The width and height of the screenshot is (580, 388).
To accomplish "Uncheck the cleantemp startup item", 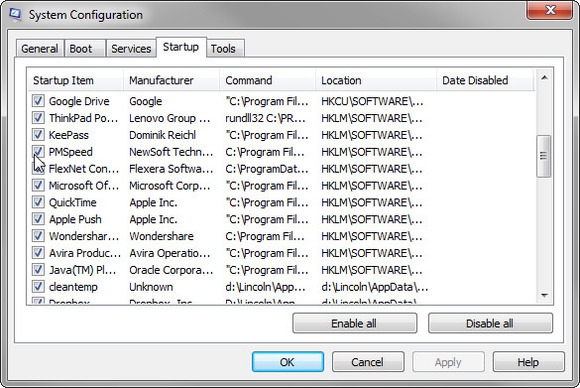I will click(x=38, y=286).
